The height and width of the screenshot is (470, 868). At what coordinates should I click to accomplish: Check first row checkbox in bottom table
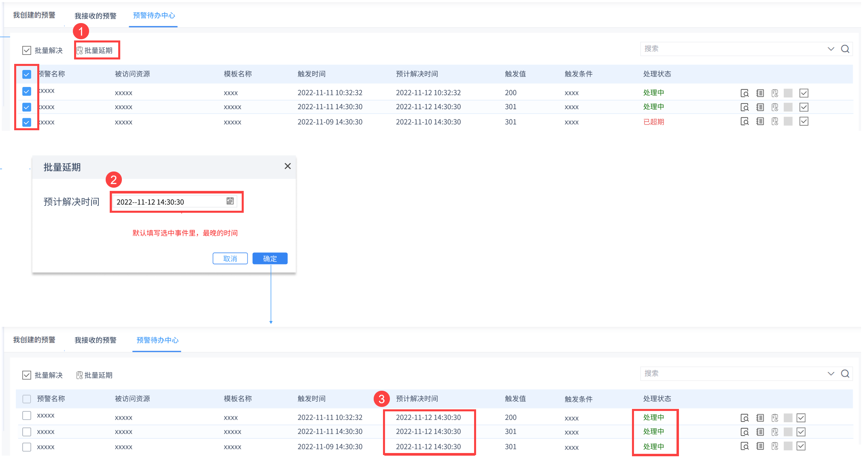(x=27, y=415)
